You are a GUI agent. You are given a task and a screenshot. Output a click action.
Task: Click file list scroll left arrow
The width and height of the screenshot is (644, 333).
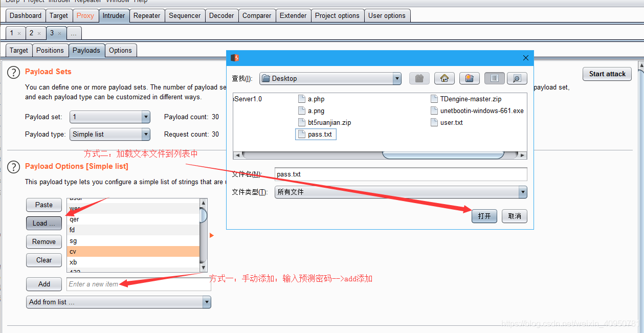tap(237, 155)
